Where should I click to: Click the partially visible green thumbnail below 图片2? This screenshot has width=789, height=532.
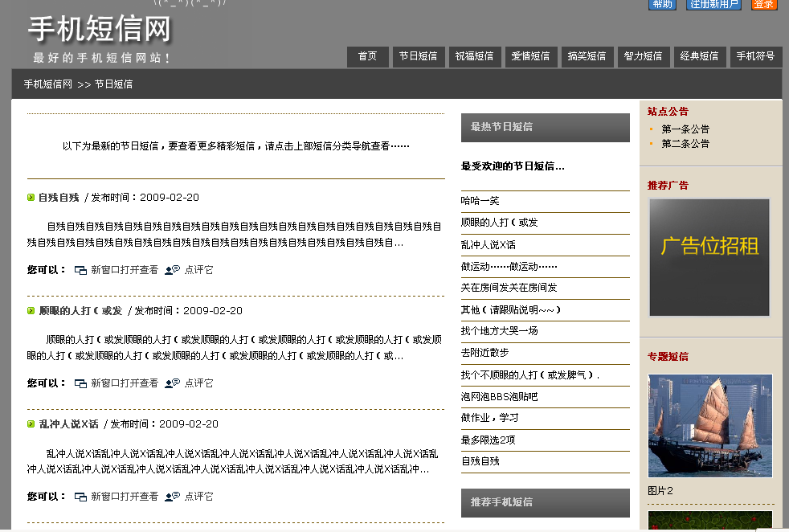click(x=710, y=521)
